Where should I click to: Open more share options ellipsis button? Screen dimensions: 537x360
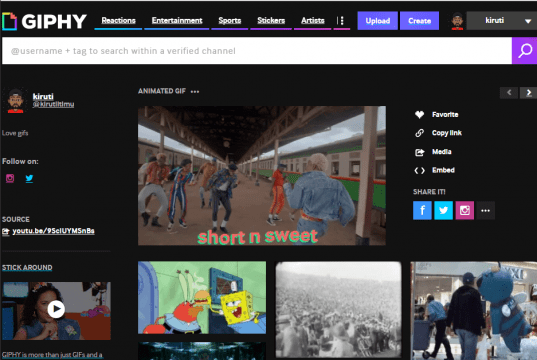point(485,210)
